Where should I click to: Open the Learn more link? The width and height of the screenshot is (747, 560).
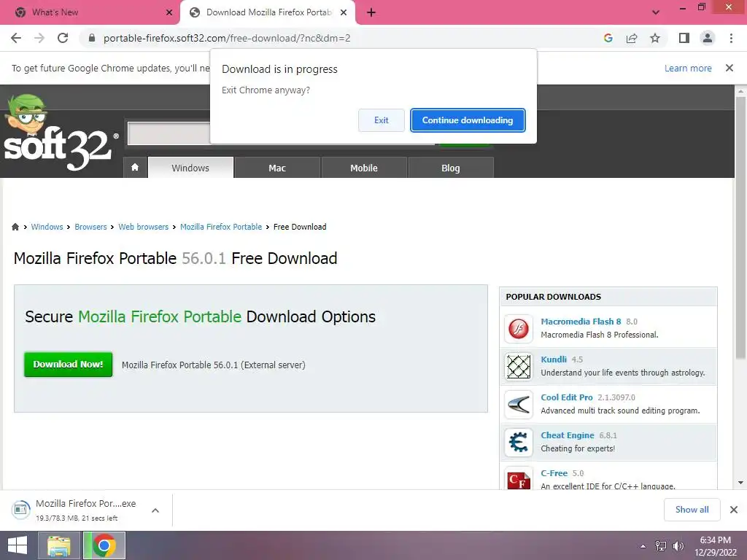pyautogui.click(x=688, y=68)
